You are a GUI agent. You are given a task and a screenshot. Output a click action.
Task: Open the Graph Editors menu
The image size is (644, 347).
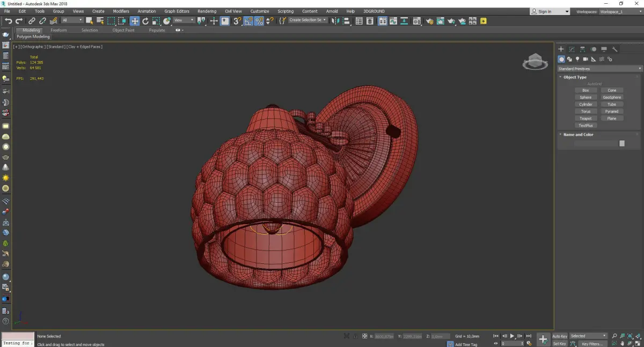177,11
